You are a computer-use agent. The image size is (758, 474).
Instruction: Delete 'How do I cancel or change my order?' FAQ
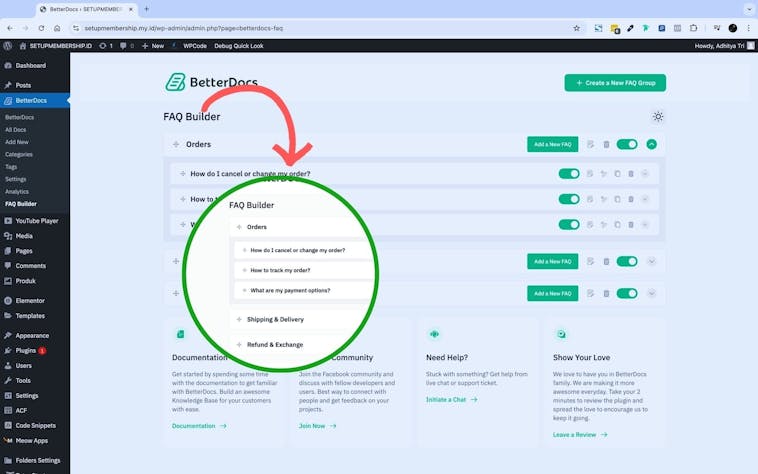click(x=631, y=174)
